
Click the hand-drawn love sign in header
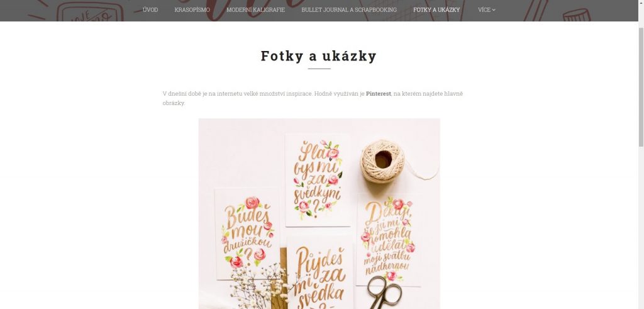point(91,13)
